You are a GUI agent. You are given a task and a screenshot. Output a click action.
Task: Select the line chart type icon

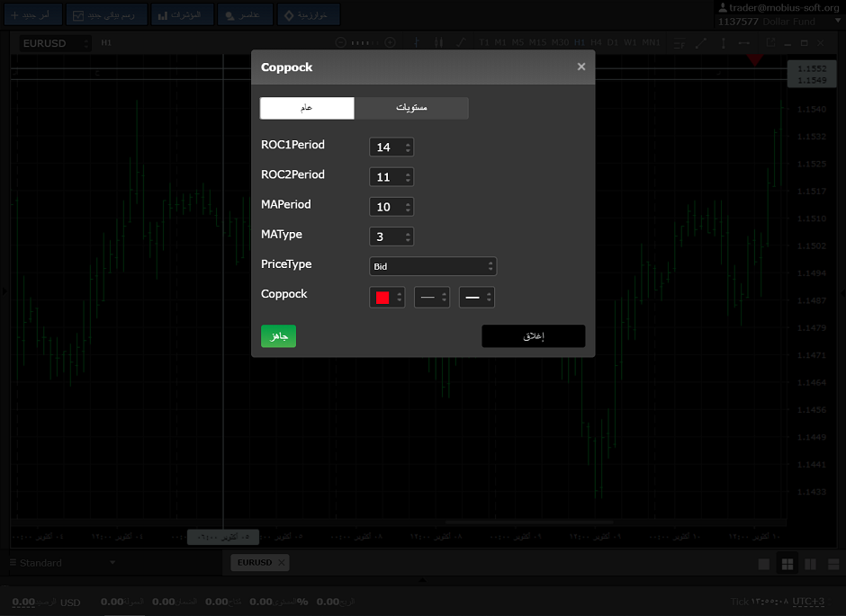461,42
